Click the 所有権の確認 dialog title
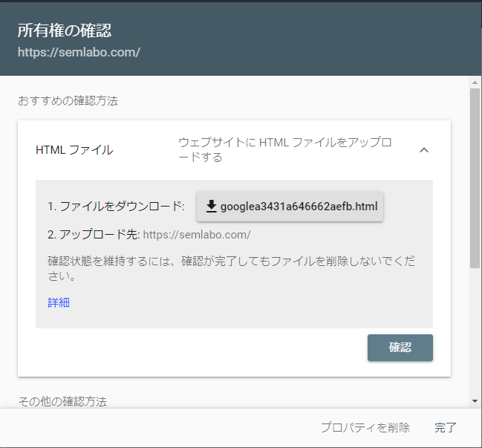The width and height of the screenshot is (482, 448). (x=65, y=30)
